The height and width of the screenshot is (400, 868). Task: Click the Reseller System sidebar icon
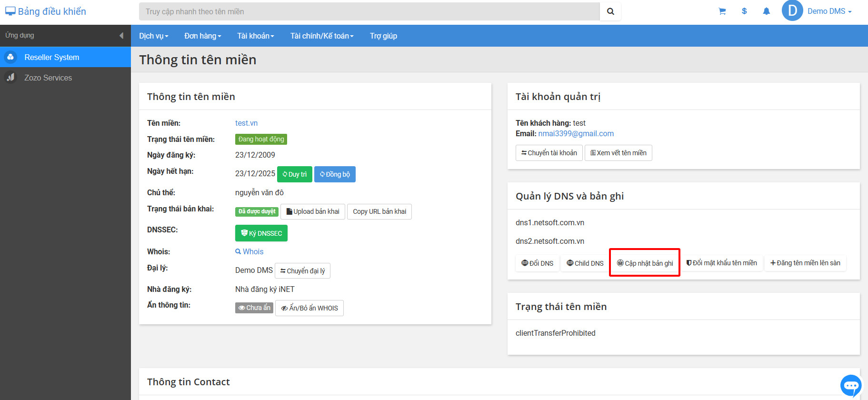coord(10,57)
